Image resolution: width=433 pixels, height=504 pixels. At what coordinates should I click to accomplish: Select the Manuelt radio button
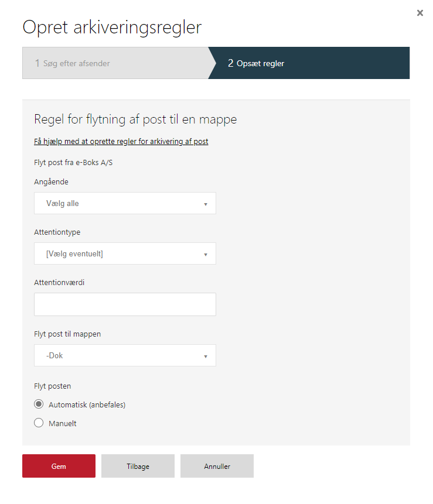pyautogui.click(x=39, y=423)
